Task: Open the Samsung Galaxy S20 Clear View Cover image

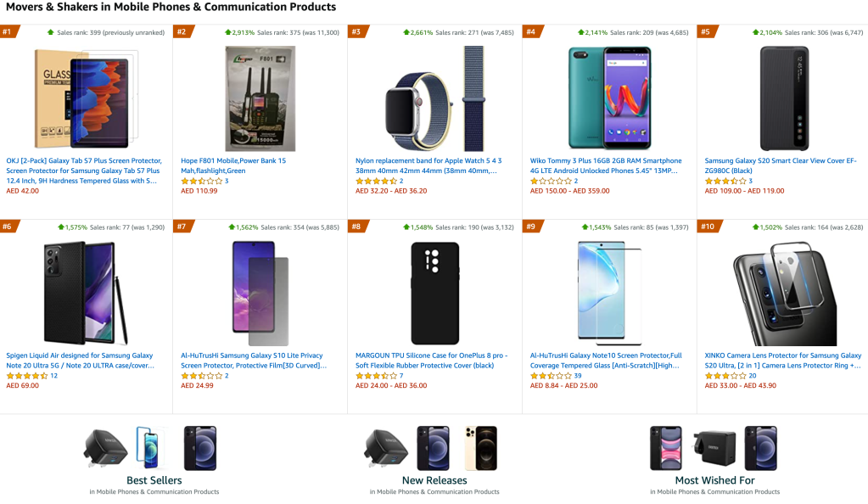Action: [x=784, y=98]
